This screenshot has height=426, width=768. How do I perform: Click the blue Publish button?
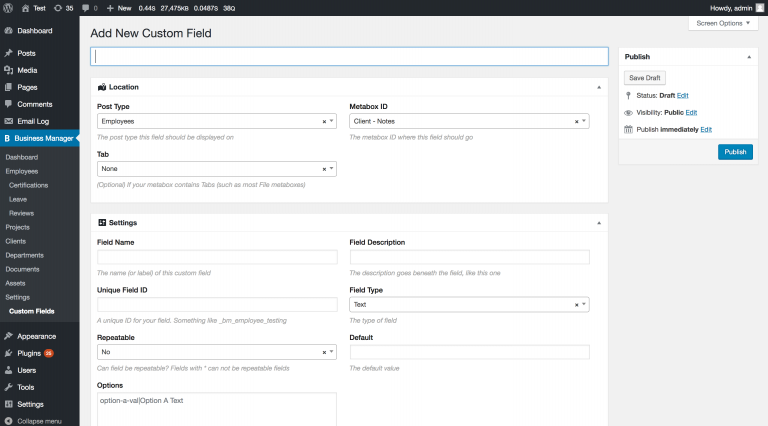pos(735,152)
